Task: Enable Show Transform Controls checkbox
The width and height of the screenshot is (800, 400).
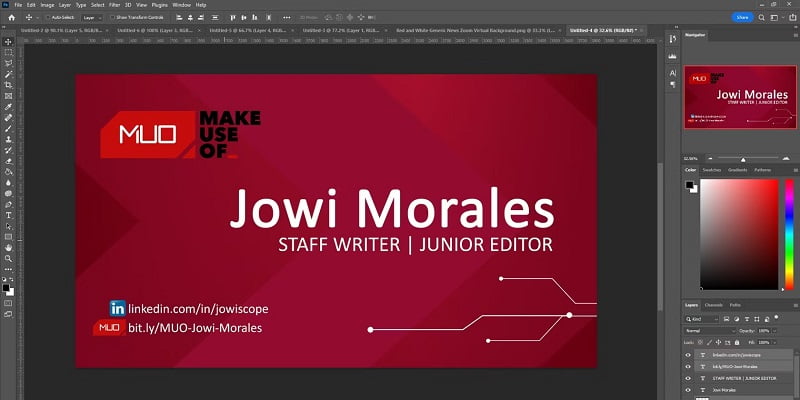Action: tap(113, 17)
